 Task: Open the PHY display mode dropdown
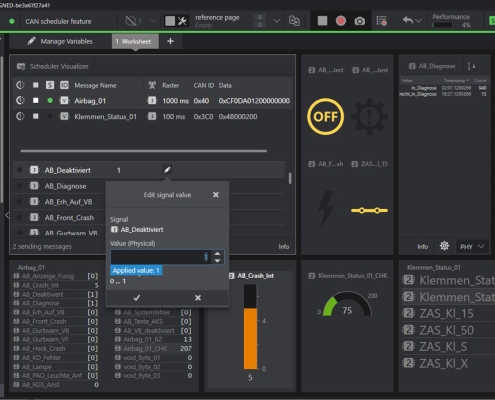click(472, 247)
